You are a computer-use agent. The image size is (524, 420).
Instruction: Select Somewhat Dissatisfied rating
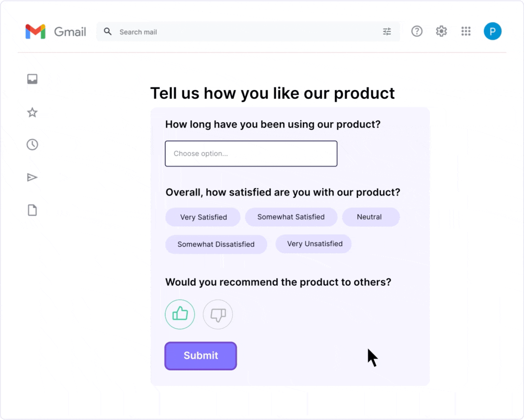pyautogui.click(x=216, y=244)
